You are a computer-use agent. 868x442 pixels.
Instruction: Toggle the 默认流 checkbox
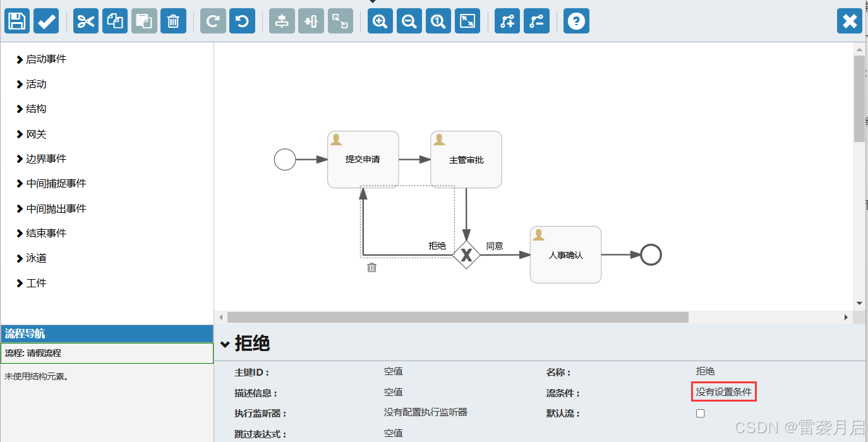click(x=700, y=413)
